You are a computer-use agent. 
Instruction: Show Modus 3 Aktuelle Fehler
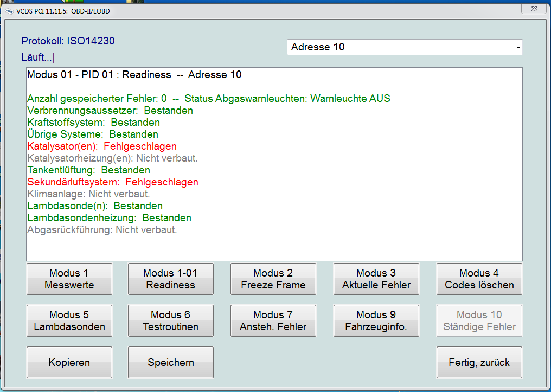tap(376, 279)
